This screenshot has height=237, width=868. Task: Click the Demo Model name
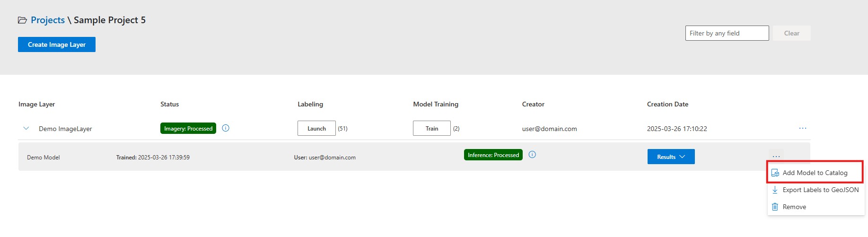44,158
